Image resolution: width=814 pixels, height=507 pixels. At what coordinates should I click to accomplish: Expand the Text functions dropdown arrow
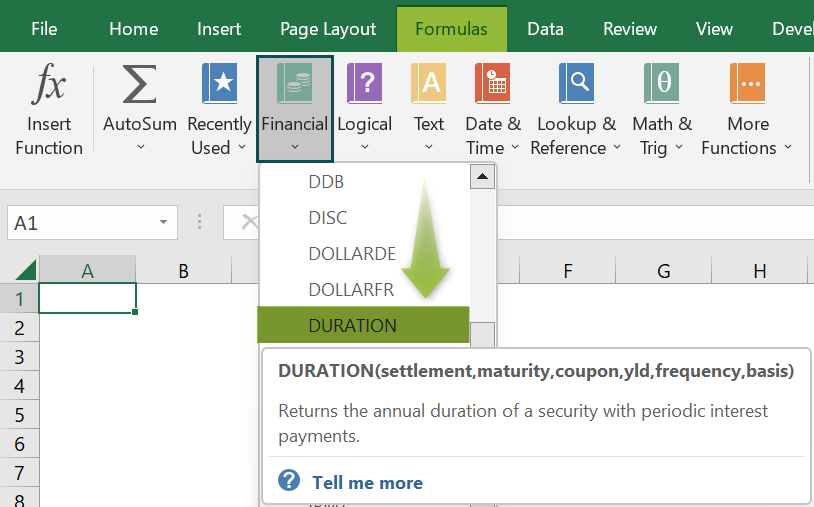pos(429,147)
